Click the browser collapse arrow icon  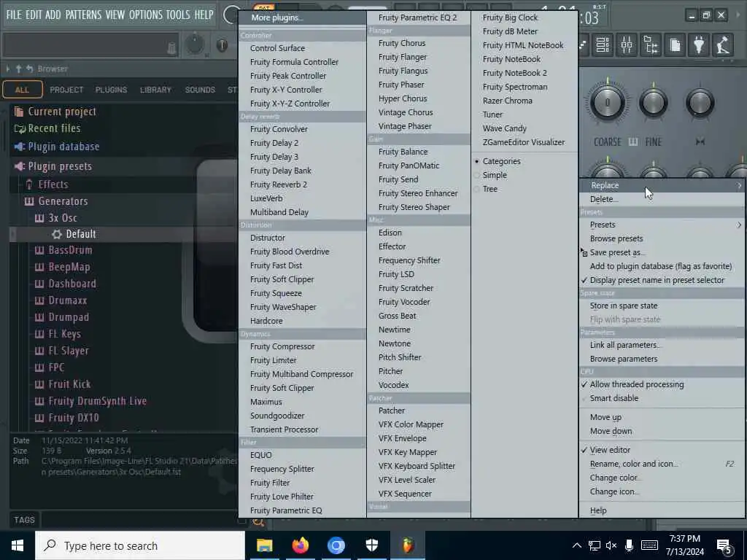[x=7, y=69]
